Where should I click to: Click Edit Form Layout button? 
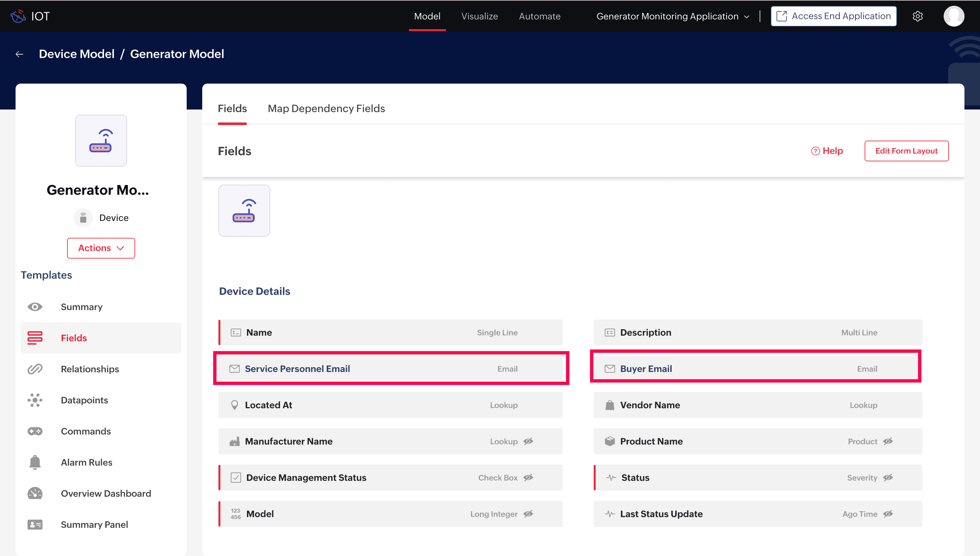906,151
